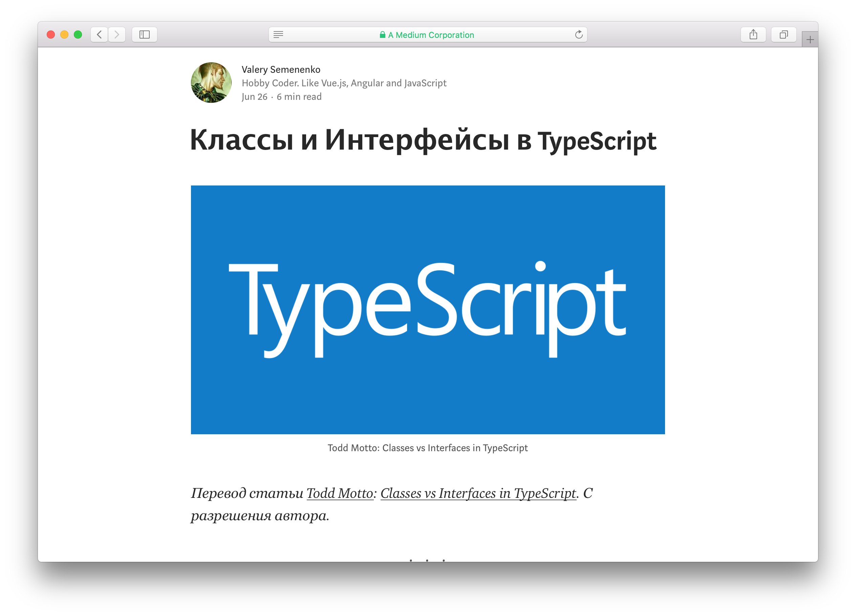This screenshot has width=856, height=616.
Task: Enter full screen with the green button
Action: point(78,35)
